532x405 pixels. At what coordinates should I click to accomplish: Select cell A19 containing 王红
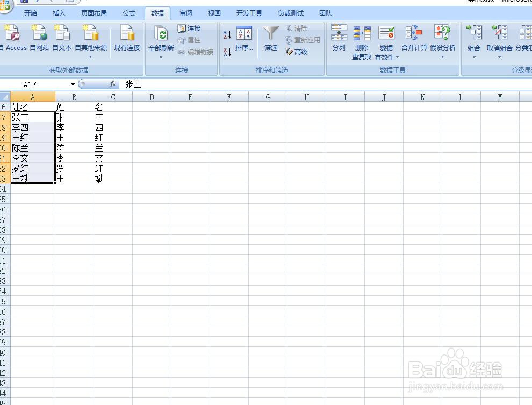[x=33, y=138]
